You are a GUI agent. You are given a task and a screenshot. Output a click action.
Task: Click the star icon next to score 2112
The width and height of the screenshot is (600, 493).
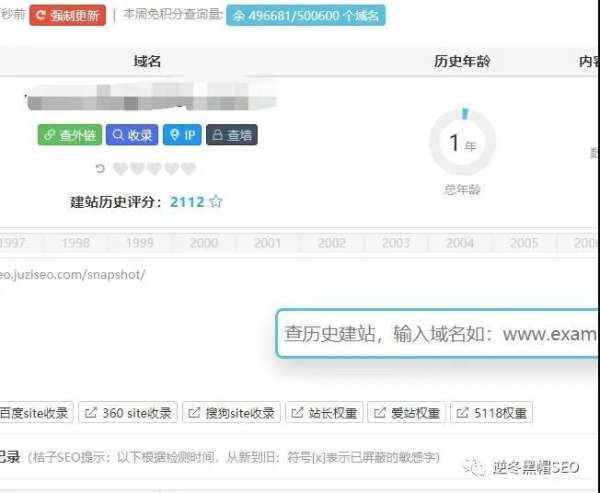(216, 202)
